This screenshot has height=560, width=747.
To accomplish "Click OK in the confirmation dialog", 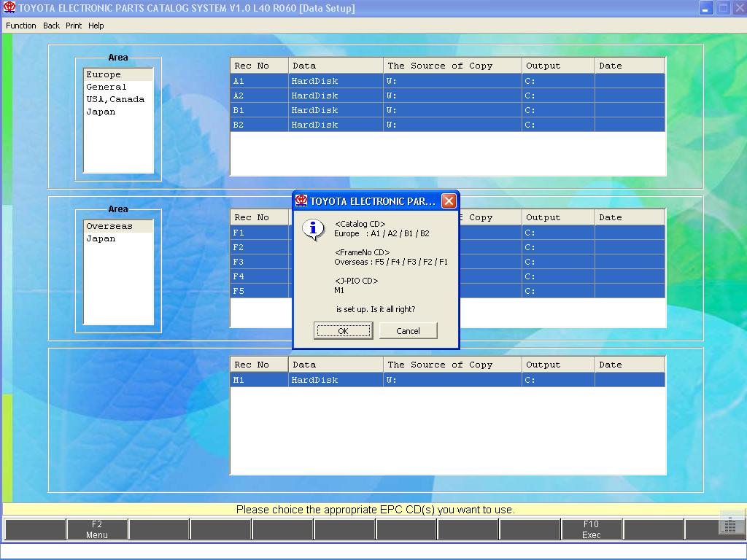I will [x=343, y=331].
